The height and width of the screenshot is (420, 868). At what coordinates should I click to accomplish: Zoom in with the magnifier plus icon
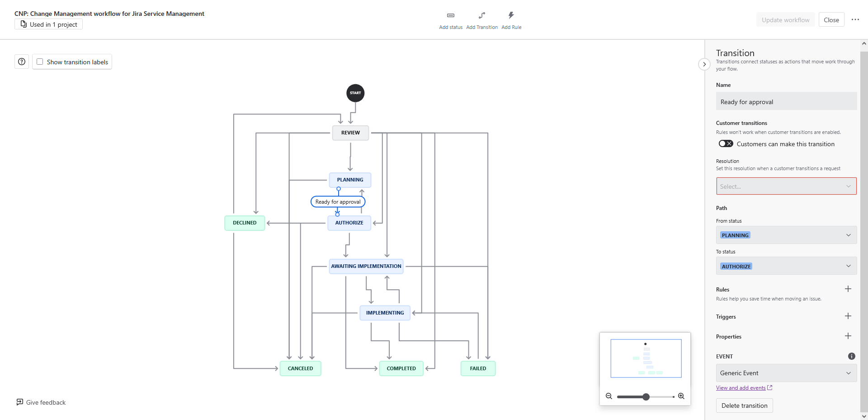(x=681, y=396)
